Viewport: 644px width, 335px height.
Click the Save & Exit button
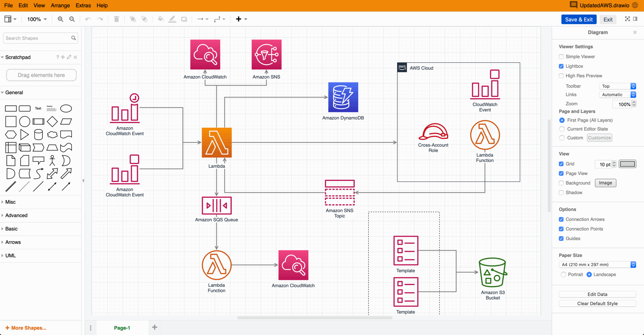[x=579, y=19]
